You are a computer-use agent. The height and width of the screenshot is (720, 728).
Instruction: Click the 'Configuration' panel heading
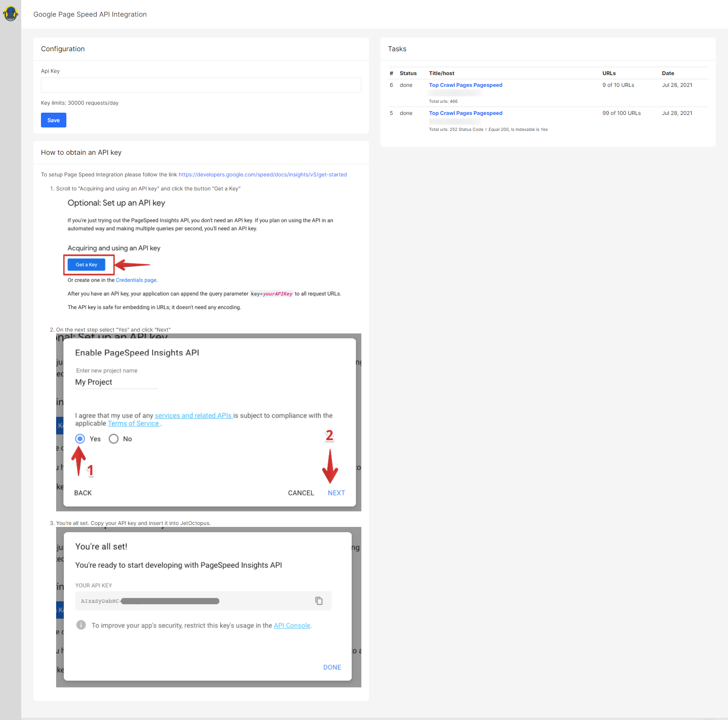(x=63, y=49)
